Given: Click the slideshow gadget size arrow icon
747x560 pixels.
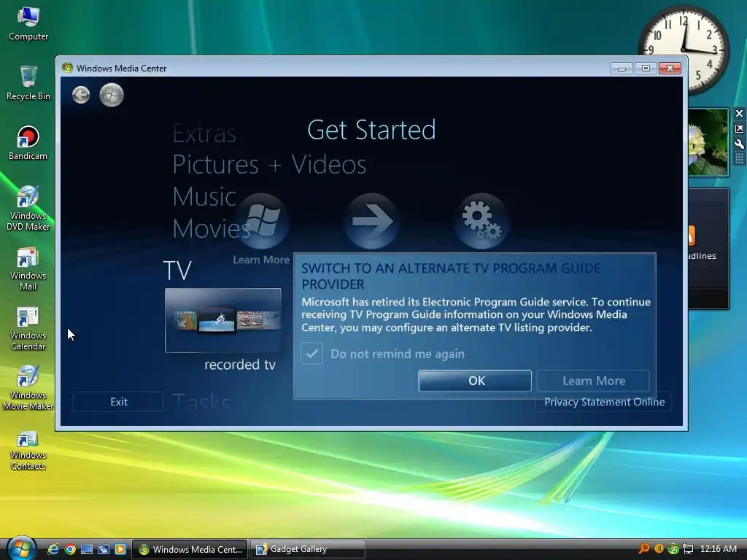Looking at the screenshot, I should 739,128.
